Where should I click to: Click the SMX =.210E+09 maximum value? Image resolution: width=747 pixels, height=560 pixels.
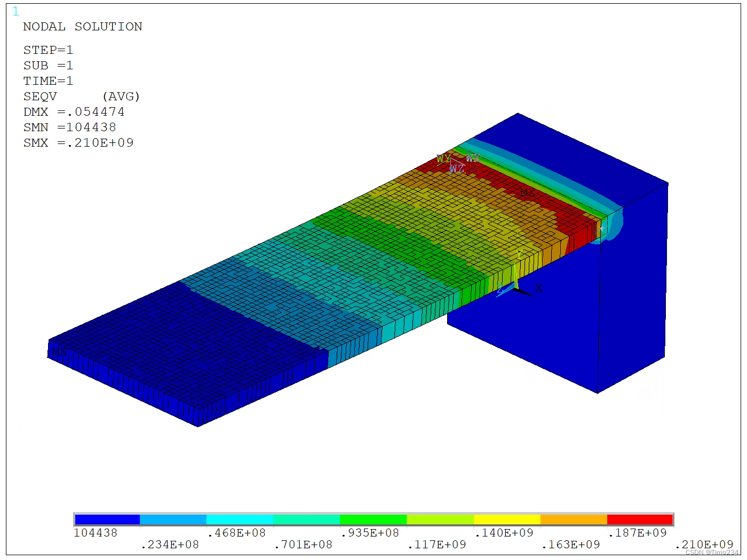pyautogui.click(x=78, y=142)
